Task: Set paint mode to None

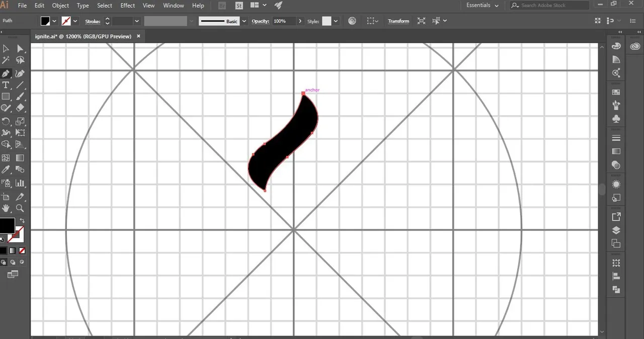Action: click(x=22, y=250)
